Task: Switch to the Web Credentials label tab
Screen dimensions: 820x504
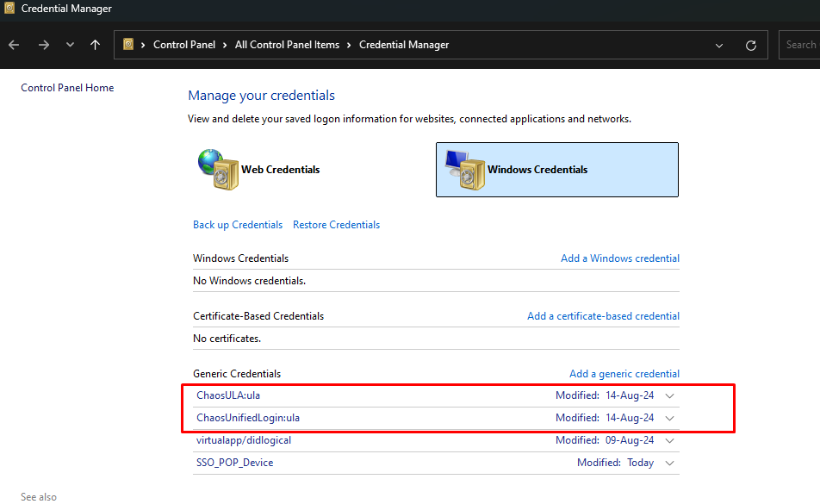Action: tap(280, 170)
